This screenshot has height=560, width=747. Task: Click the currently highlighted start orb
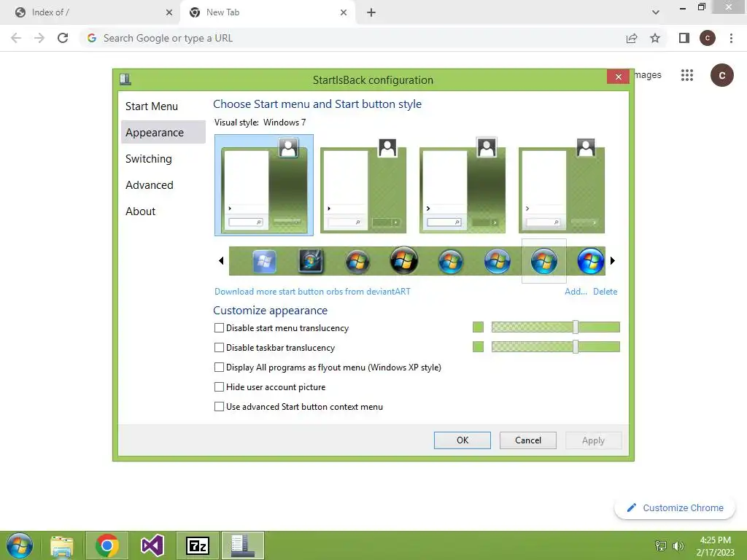(x=543, y=262)
